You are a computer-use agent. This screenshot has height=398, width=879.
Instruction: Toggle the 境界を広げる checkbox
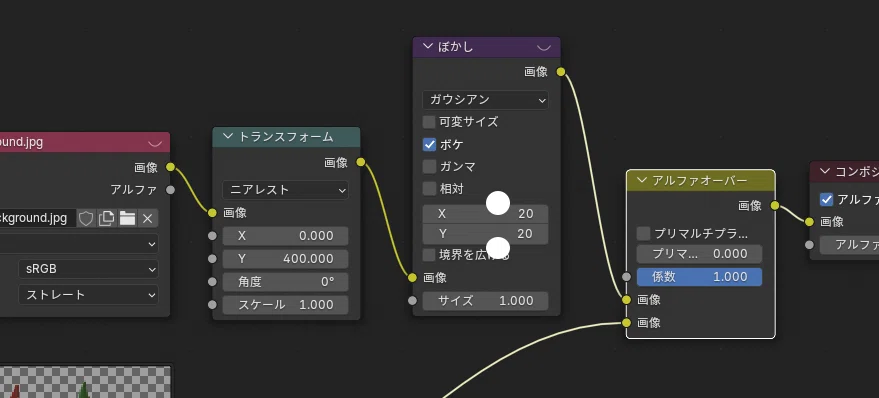click(429, 255)
